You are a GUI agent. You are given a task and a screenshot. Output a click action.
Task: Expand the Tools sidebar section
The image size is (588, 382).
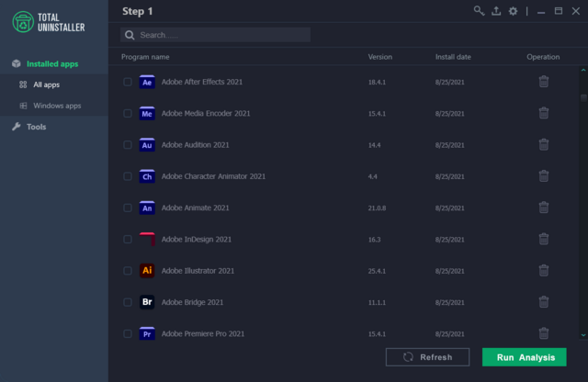pos(37,127)
